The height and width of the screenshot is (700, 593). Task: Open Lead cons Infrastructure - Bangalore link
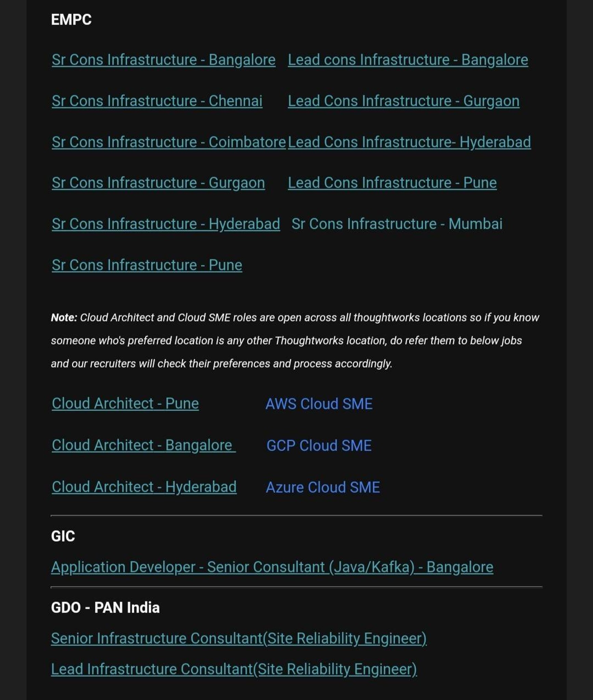[x=408, y=60]
